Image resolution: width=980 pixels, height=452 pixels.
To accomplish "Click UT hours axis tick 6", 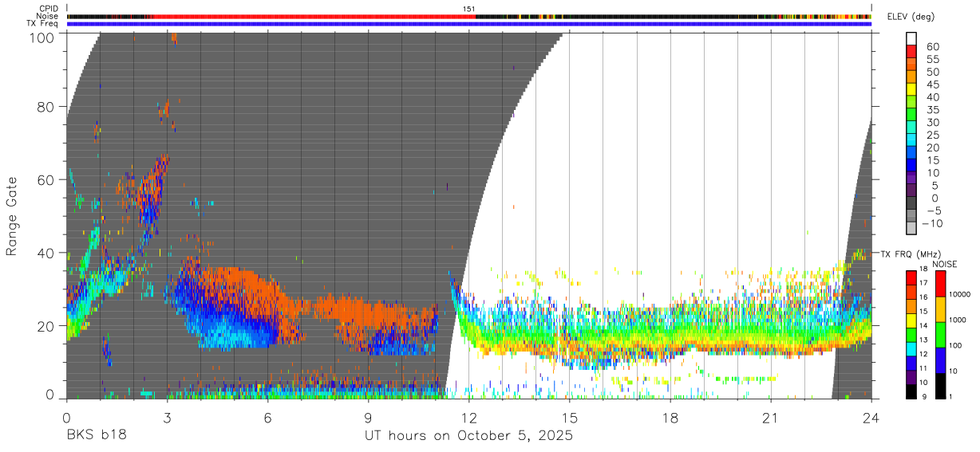I will (x=268, y=417).
